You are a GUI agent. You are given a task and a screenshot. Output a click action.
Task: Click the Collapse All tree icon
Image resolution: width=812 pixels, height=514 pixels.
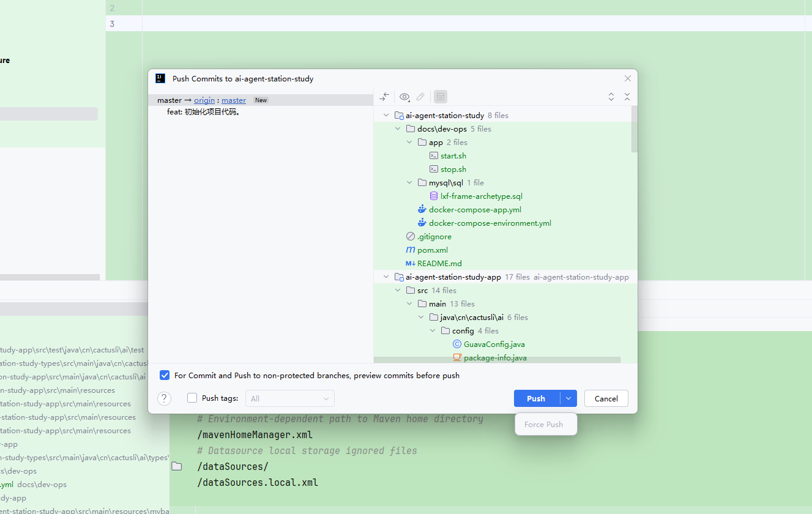click(627, 97)
